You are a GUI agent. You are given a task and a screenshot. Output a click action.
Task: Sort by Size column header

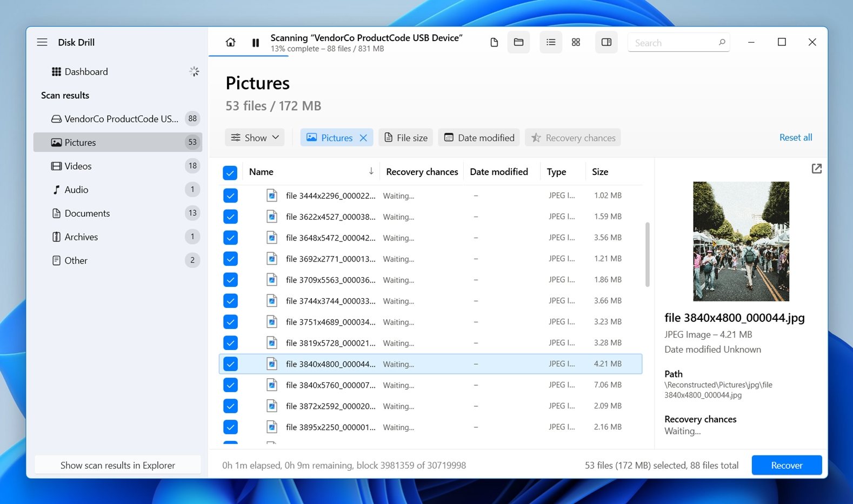[x=600, y=172]
